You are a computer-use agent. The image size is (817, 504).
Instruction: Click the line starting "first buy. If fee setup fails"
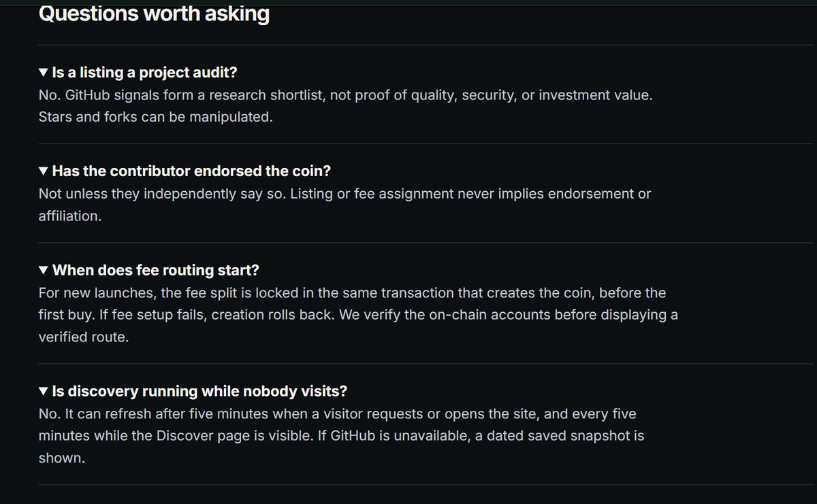pos(358,315)
